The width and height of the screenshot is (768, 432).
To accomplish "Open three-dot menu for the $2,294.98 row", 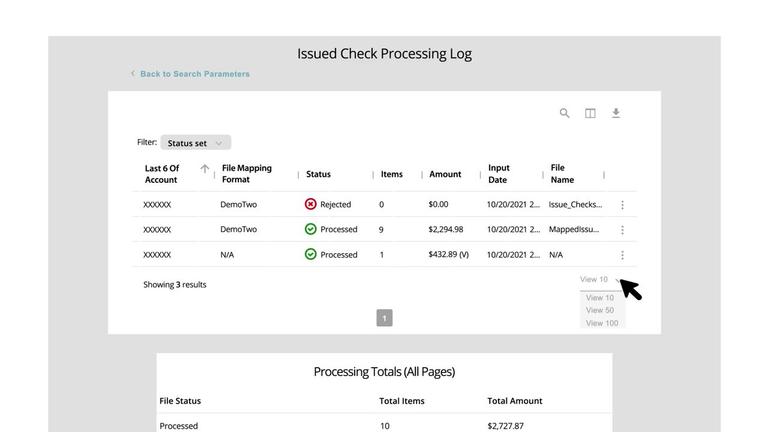I will (622, 230).
